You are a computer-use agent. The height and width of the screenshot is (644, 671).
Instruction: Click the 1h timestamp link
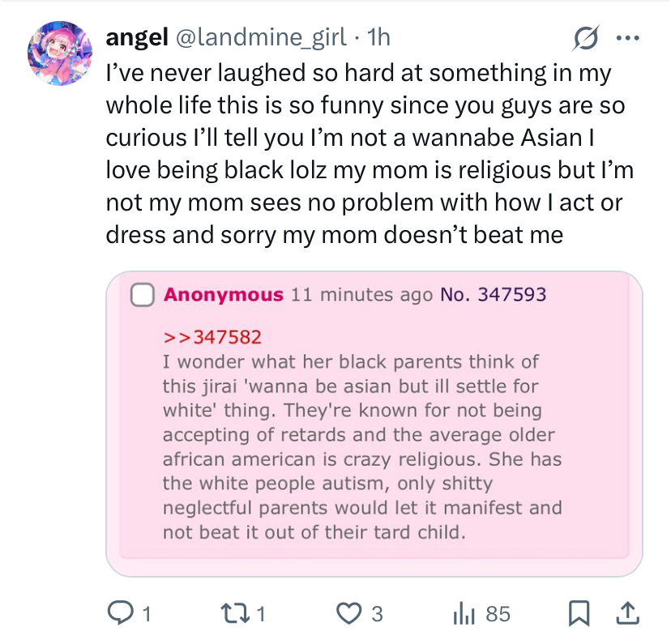[378, 36]
